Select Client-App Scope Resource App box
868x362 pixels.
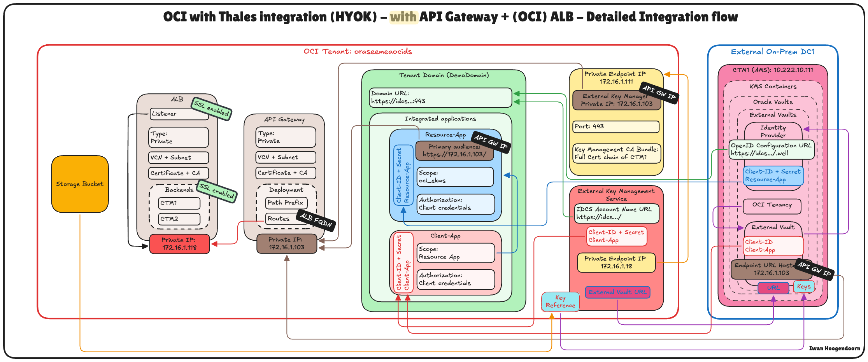(455, 253)
